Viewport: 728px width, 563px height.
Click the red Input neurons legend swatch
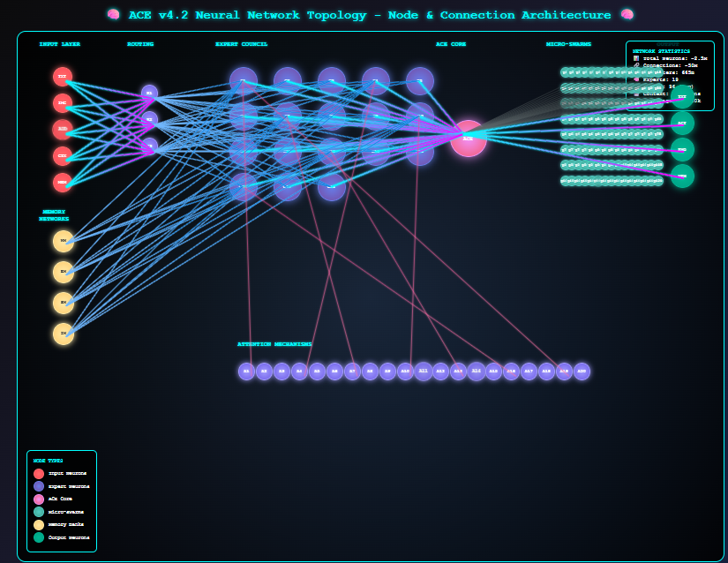pyautogui.click(x=39, y=473)
